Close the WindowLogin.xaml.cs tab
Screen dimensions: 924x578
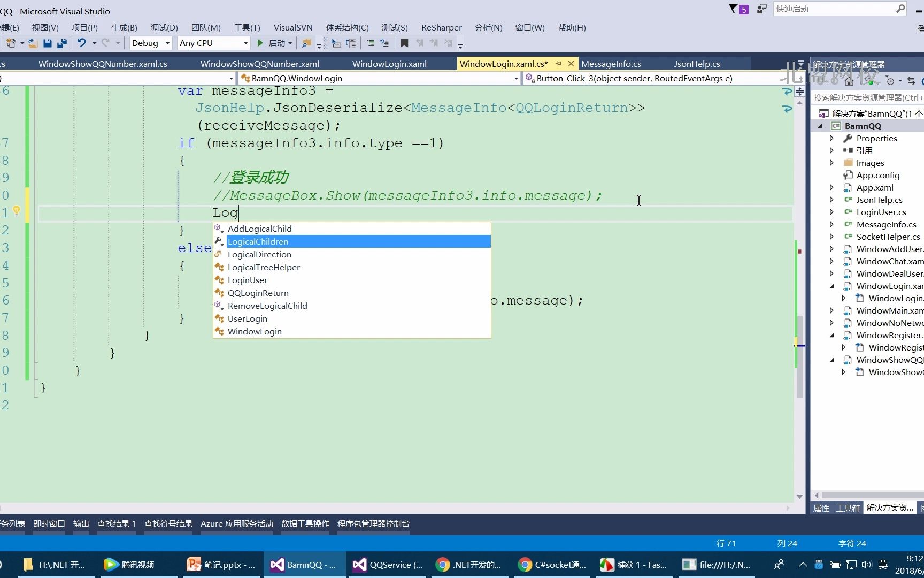coord(571,63)
